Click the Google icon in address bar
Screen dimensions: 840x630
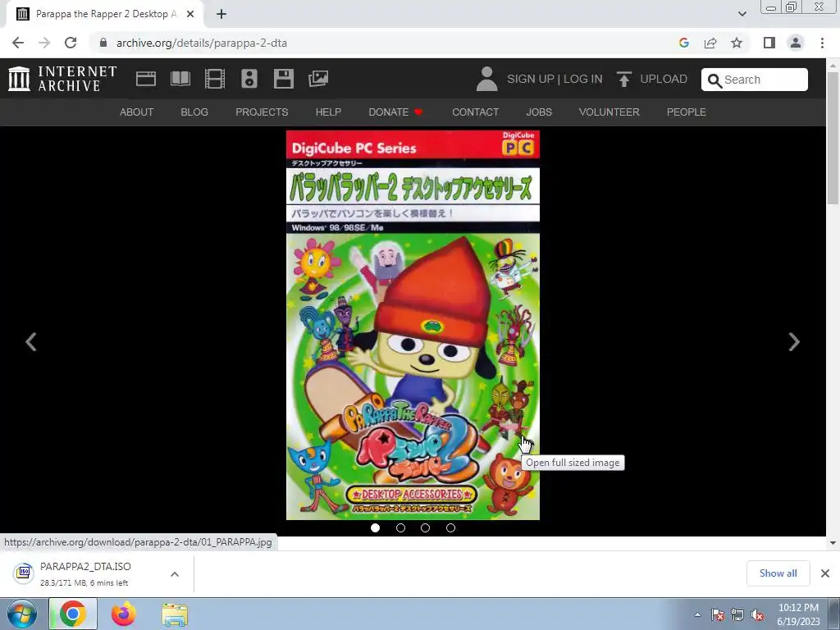[x=683, y=43]
